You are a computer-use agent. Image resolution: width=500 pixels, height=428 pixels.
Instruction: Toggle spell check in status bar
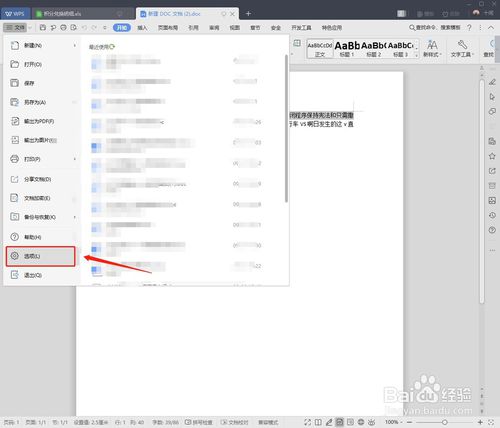[199, 422]
